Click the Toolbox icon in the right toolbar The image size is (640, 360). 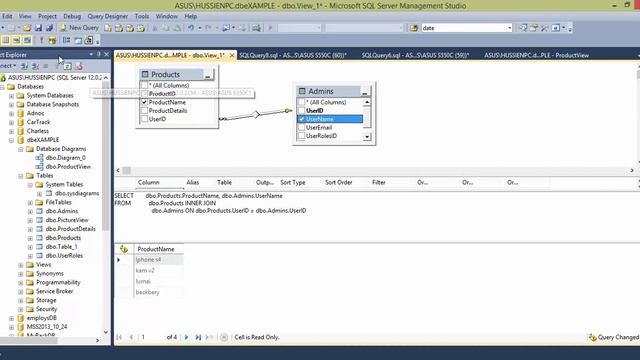point(544,28)
